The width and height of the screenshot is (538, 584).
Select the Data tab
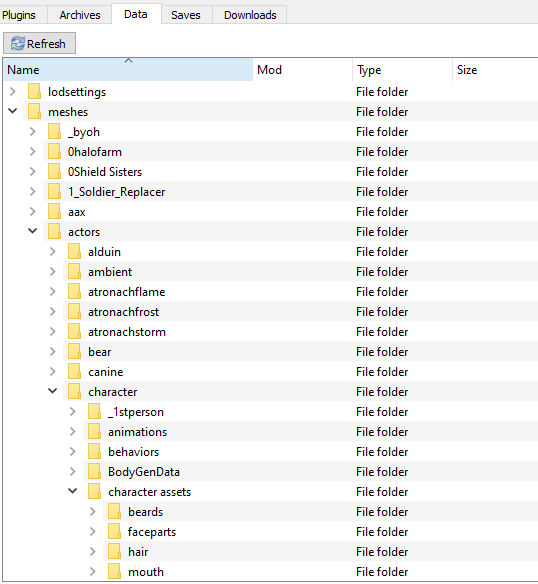point(136,14)
